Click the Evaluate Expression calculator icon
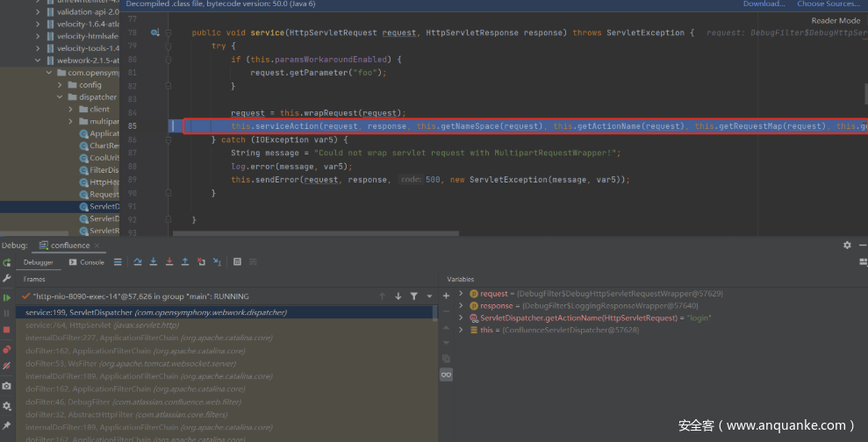Viewport: 868px width, 442px height. pyautogui.click(x=237, y=262)
